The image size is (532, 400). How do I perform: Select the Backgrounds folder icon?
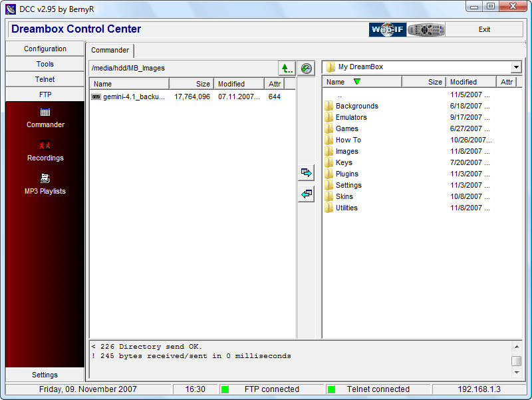pyautogui.click(x=329, y=106)
